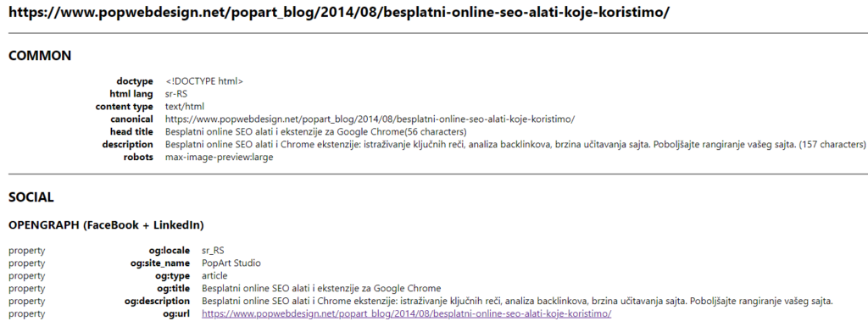Click the og:locale label
The width and height of the screenshot is (868, 321).
coord(170,250)
